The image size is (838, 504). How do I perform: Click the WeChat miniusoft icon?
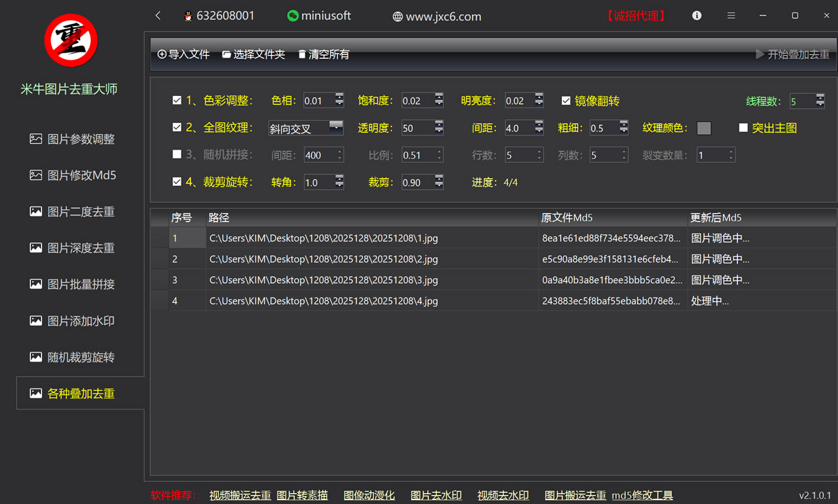pos(293,16)
